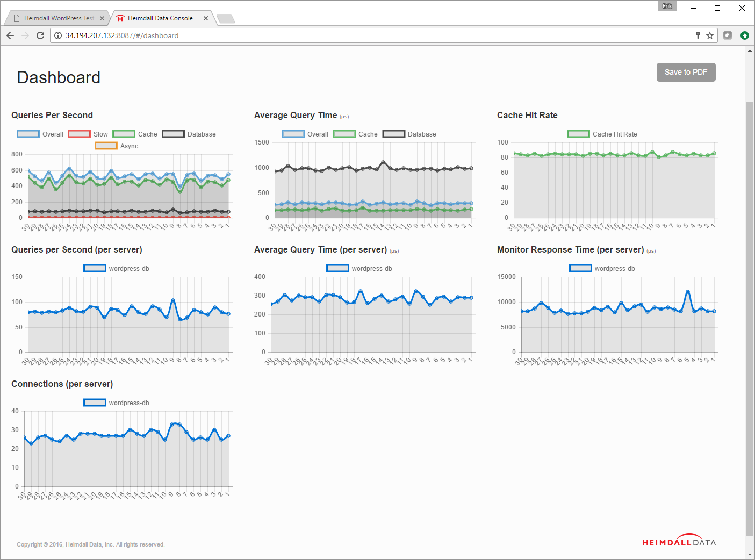Open the green browser extension icon
This screenshot has width=755, height=560.
point(744,35)
